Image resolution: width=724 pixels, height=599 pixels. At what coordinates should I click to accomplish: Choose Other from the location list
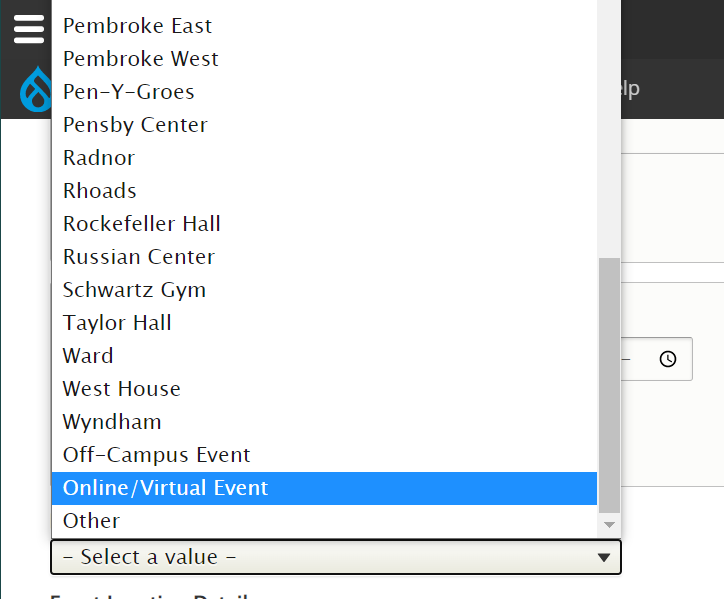click(91, 521)
